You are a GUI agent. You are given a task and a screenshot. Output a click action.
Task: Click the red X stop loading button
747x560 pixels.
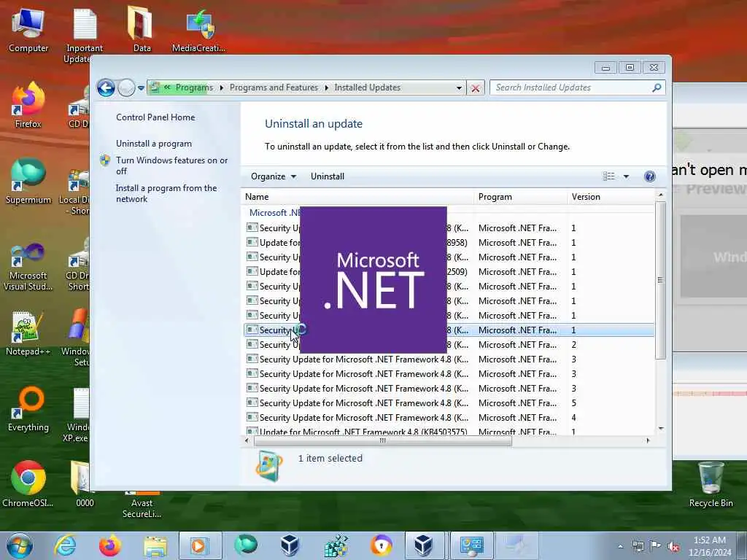476,88
